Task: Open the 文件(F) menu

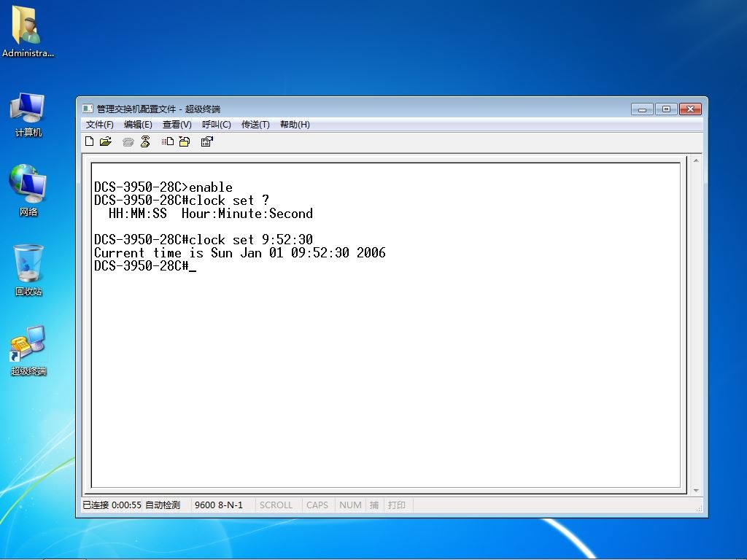Action: click(99, 125)
